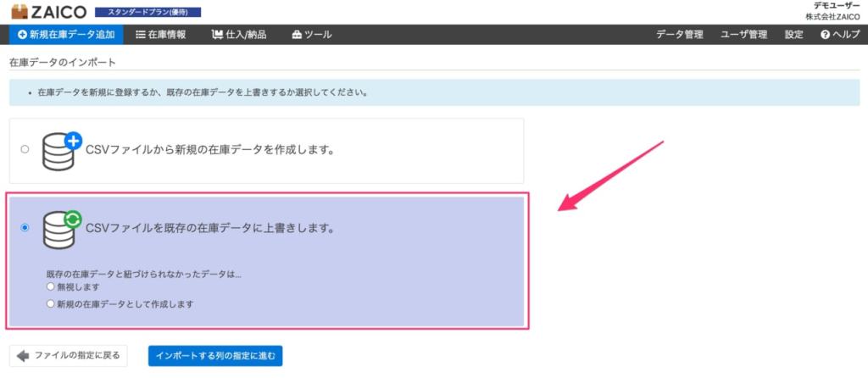Viewport: 868px width, 378px height.
Task: Click the ZAICO box logo icon
Action: (x=19, y=12)
